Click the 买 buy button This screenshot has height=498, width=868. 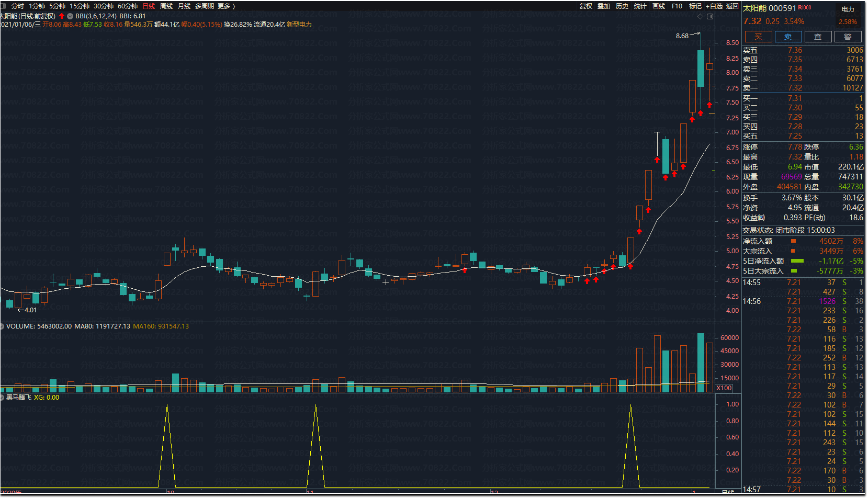(758, 37)
